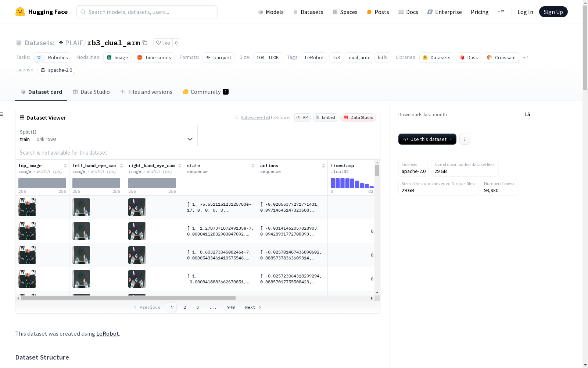Click the left_hand_eye_cam width distribution bar
This screenshot has height=368, width=588.
96,183
